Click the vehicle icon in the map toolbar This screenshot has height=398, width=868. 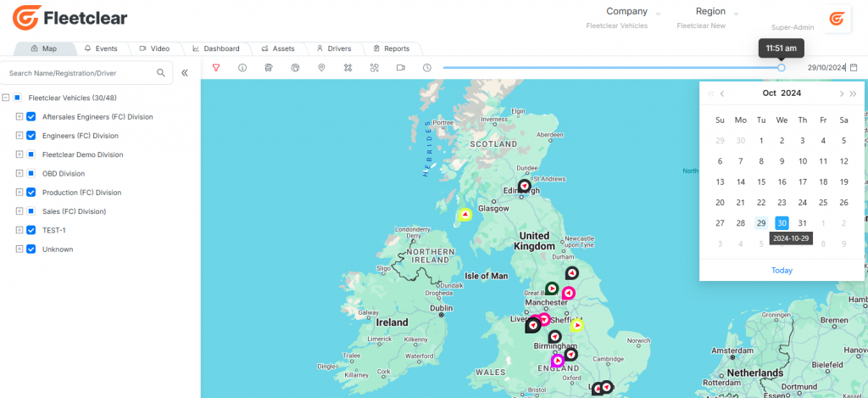269,68
